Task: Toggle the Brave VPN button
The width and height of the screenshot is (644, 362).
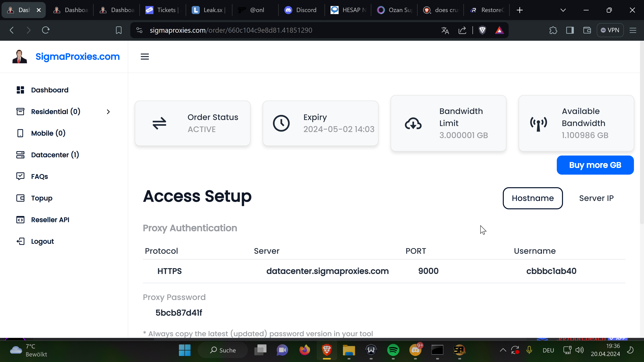Action: click(x=610, y=30)
